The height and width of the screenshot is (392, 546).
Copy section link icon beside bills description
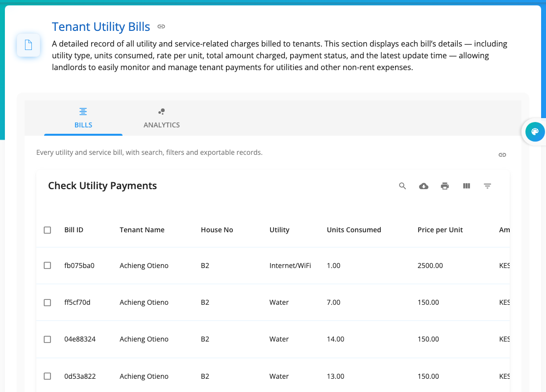coord(502,154)
